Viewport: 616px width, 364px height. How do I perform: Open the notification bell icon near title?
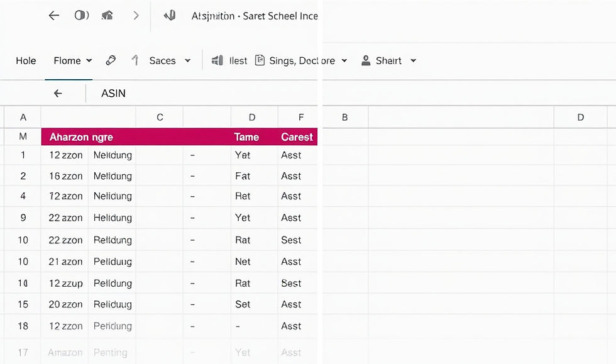170,15
